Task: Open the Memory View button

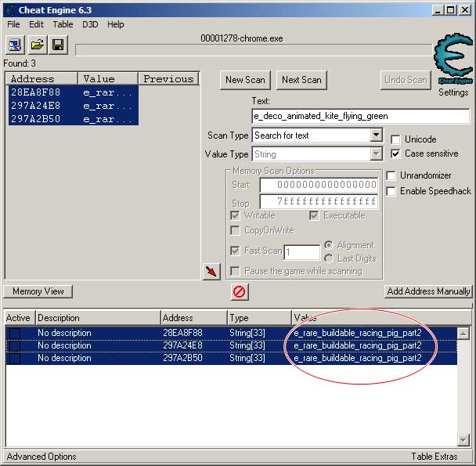Action: (38, 291)
